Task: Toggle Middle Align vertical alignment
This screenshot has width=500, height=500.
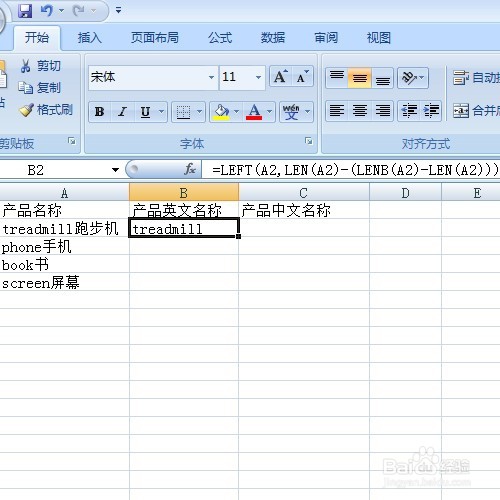Action: (x=359, y=78)
